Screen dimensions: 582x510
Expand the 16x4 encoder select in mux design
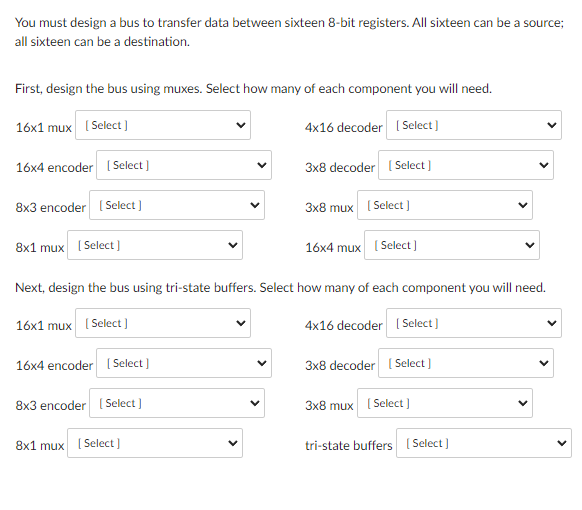pyautogui.click(x=184, y=165)
